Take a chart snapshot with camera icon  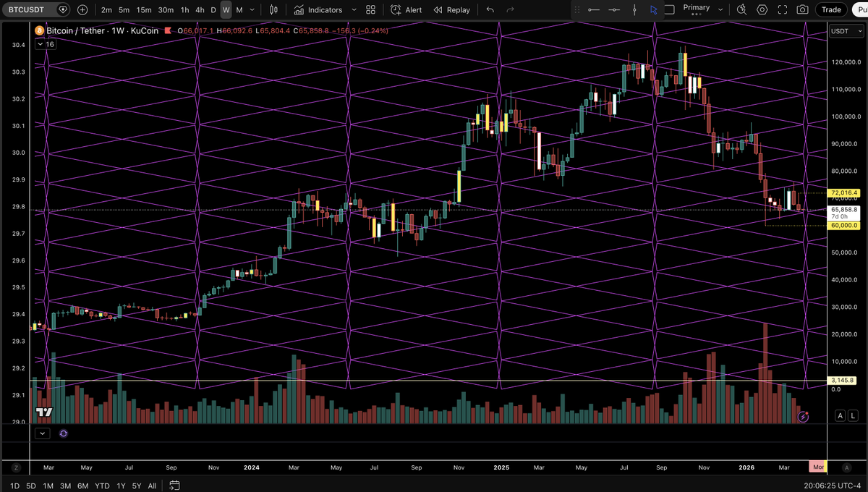pos(802,10)
